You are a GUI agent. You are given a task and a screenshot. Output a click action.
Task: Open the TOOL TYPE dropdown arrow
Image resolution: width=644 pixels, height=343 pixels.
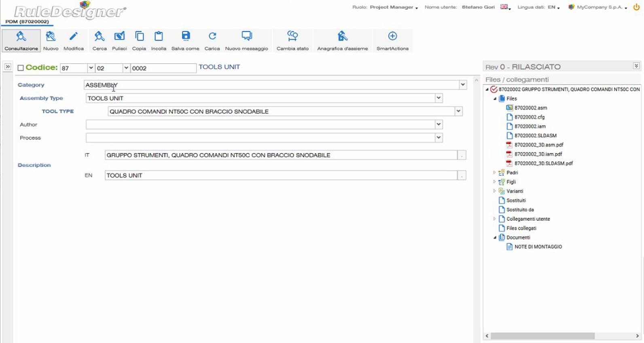(x=458, y=111)
